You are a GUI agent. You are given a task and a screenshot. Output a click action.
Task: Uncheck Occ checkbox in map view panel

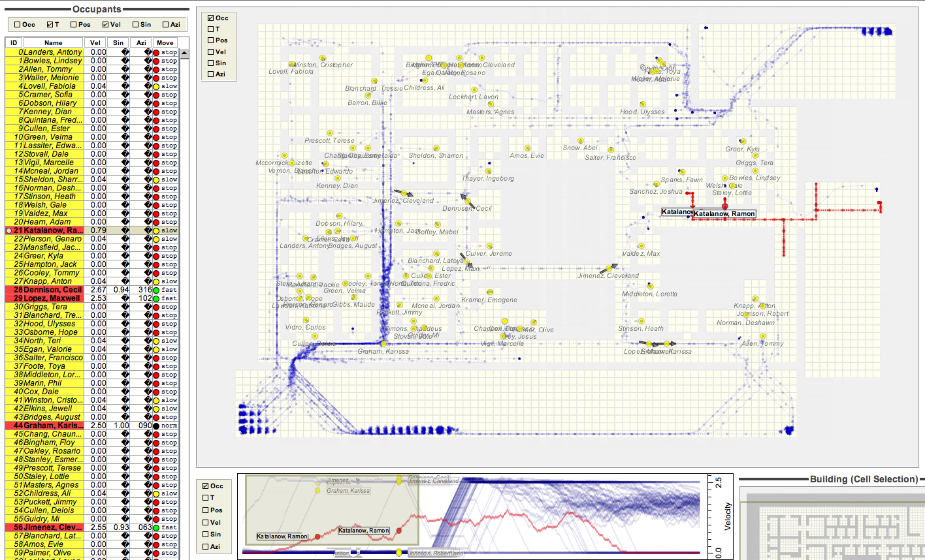coord(211,18)
